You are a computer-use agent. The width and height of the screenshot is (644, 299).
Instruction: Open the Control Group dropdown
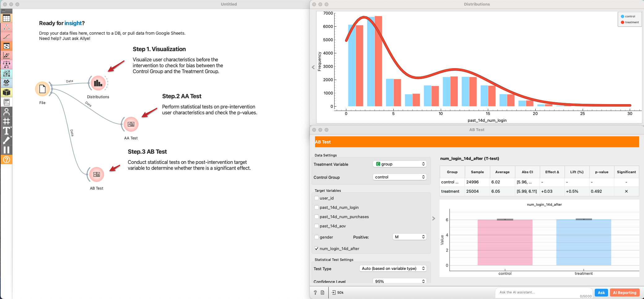[x=400, y=177]
